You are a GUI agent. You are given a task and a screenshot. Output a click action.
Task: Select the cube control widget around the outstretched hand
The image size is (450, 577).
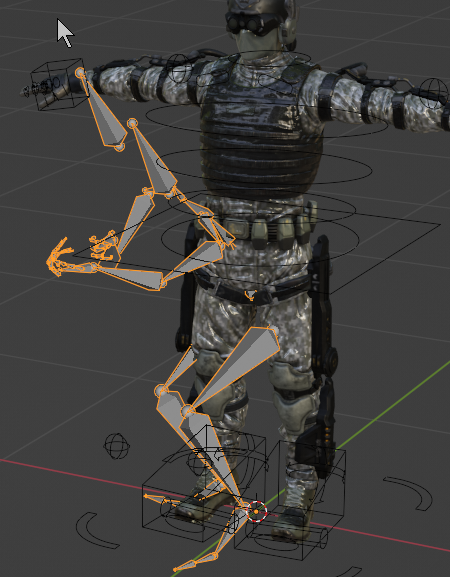coord(59,84)
